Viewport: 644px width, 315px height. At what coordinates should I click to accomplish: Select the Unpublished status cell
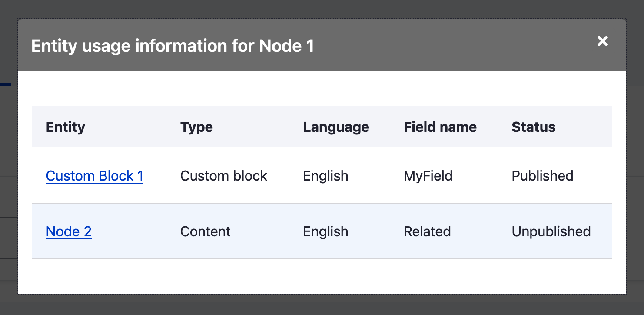click(x=551, y=231)
